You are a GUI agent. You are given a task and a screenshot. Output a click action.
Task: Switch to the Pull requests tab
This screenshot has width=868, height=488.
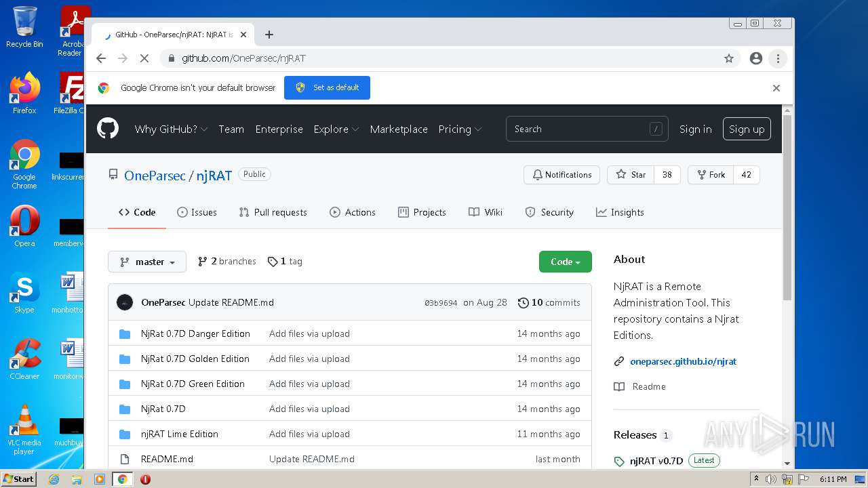(x=273, y=212)
